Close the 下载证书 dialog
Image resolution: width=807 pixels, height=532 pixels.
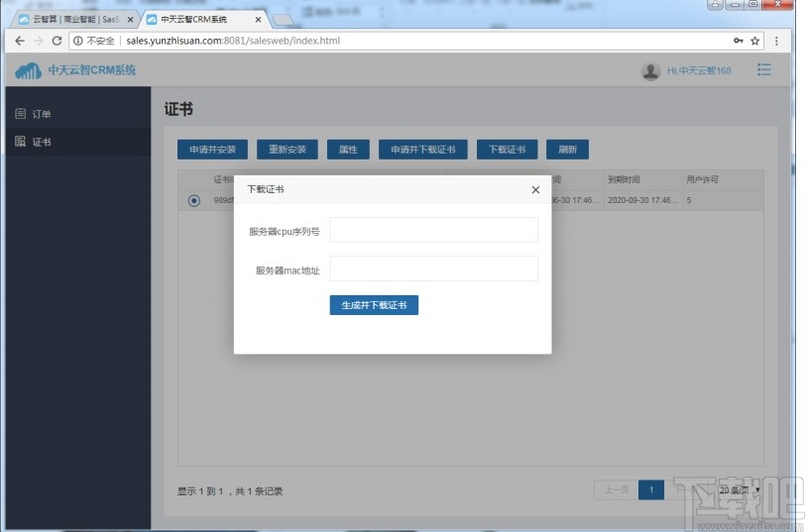pyautogui.click(x=535, y=190)
